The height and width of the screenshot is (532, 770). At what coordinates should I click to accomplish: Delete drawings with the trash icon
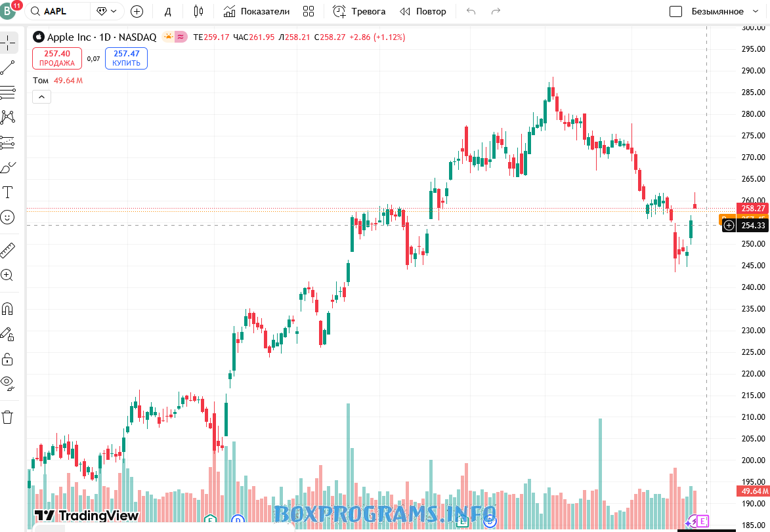pyautogui.click(x=8, y=417)
